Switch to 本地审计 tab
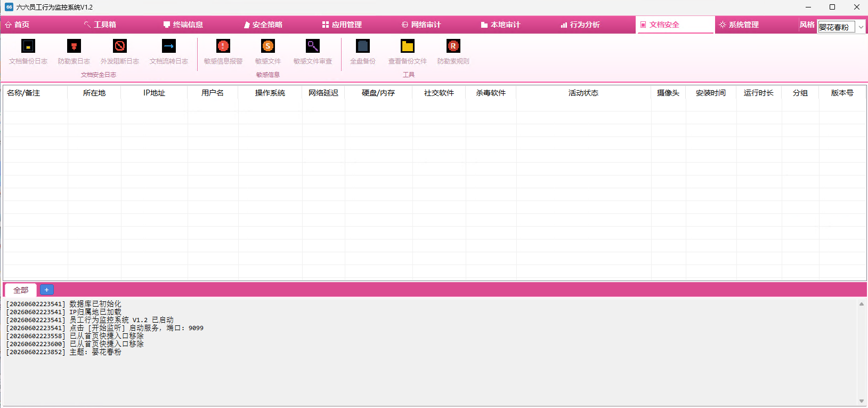The height and width of the screenshot is (408, 868). pyautogui.click(x=501, y=25)
